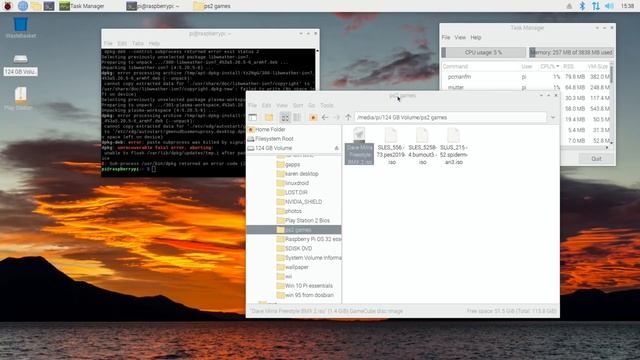The width and height of the screenshot is (640, 360).
Task: Go up to parent folder
Action: click(348, 118)
